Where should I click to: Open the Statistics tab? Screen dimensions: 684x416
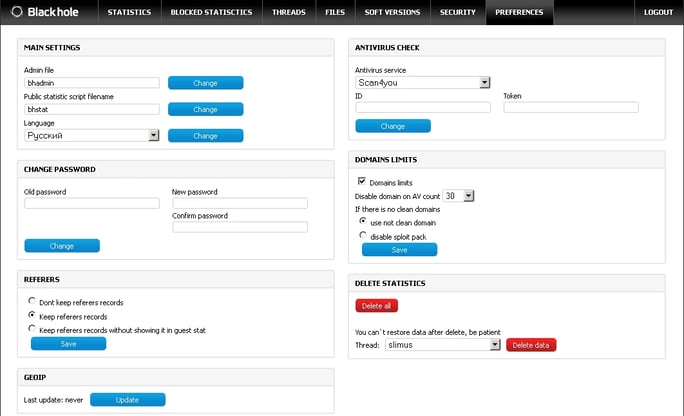click(x=128, y=12)
